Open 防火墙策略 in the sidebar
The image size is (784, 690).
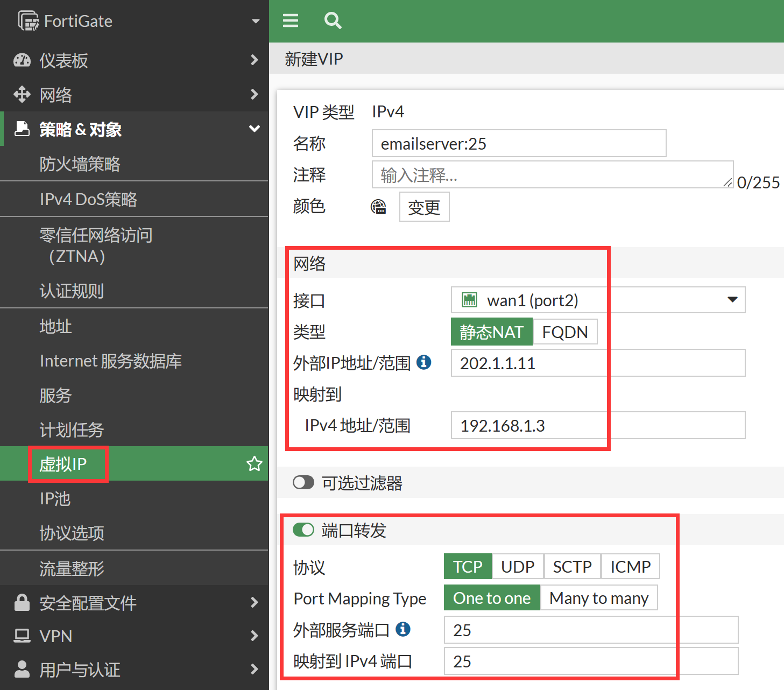click(x=80, y=164)
